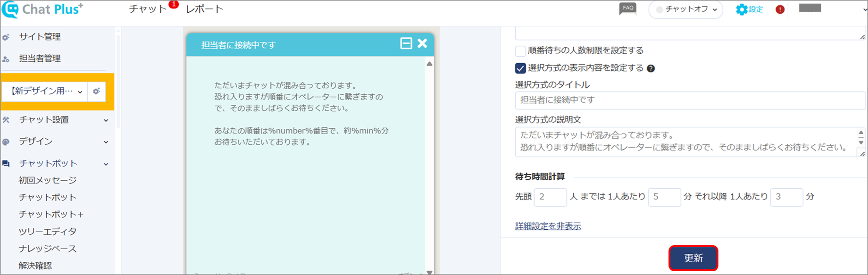This screenshot has height=275, width=868.
Task: Click the サイト管理 gear icon
Action: click(x=6, y=37)
